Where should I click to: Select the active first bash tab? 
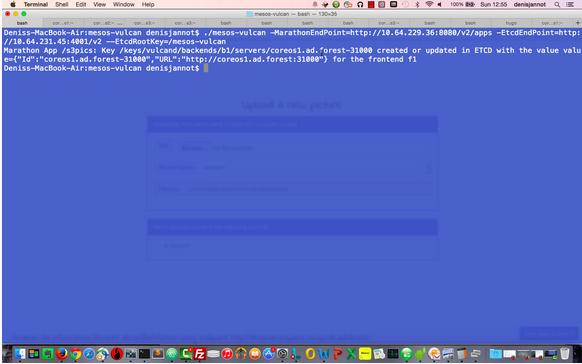click(22, 23)
